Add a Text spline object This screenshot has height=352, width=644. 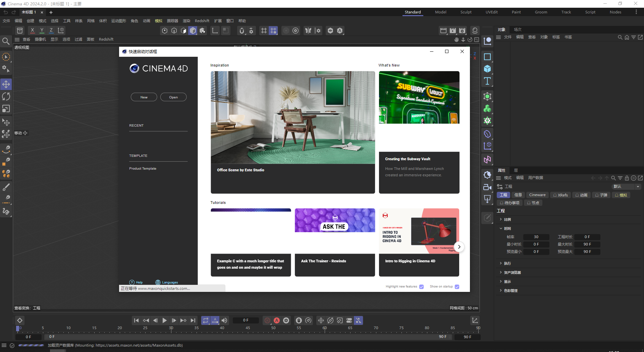click(487, 81)
